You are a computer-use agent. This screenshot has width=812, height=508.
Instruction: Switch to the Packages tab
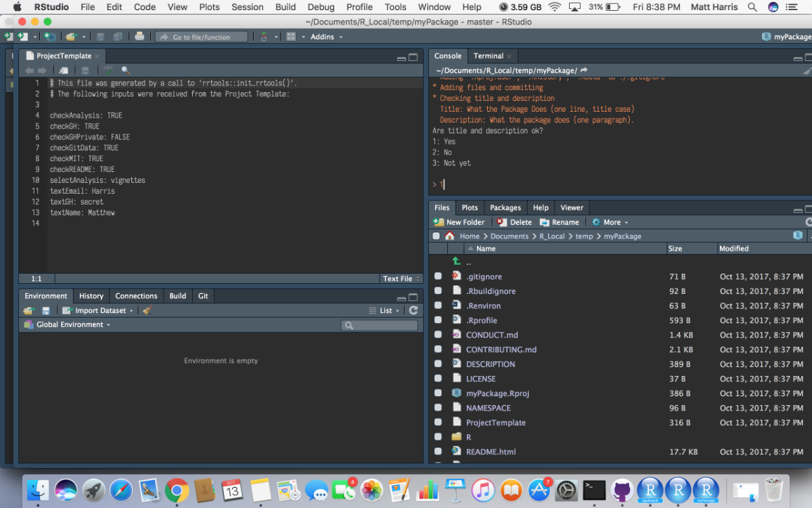point(505,207)
